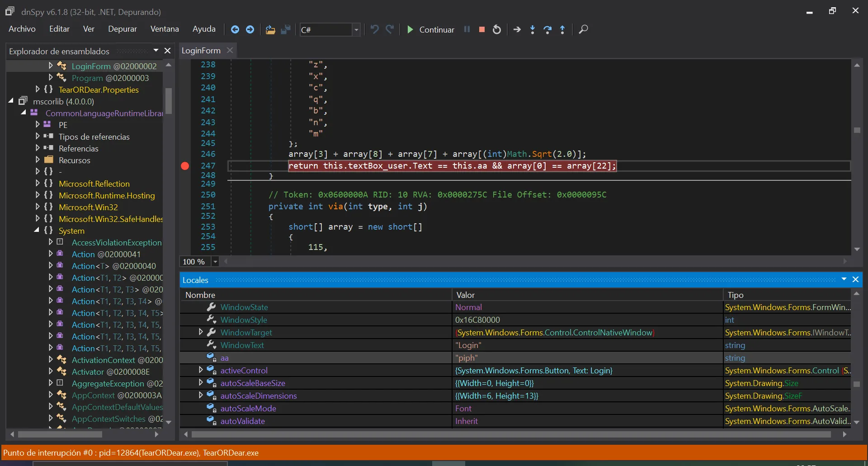
Task: Close the LoginForm tab
Action: click(230, 51)
